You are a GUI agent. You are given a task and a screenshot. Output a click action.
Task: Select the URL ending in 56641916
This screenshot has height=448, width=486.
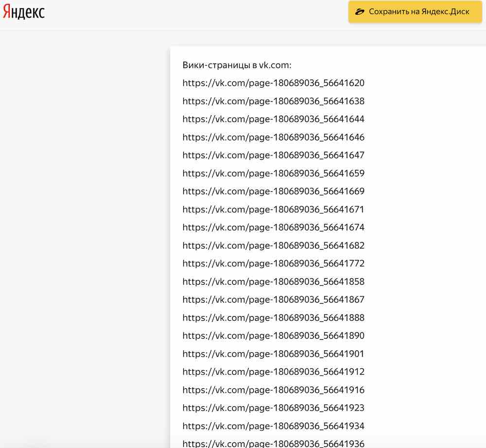coord(273,390)
